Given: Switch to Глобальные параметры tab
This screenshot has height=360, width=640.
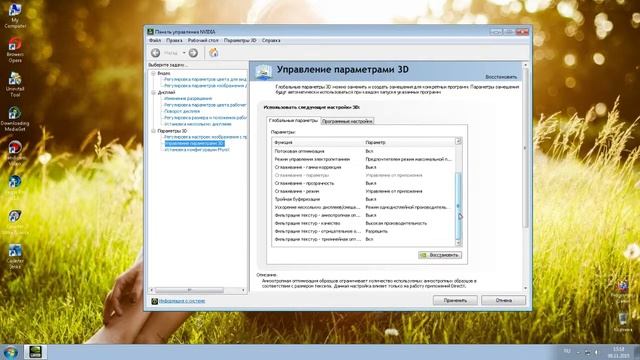Looking at the screenshot, I should [x=293, y=121].
